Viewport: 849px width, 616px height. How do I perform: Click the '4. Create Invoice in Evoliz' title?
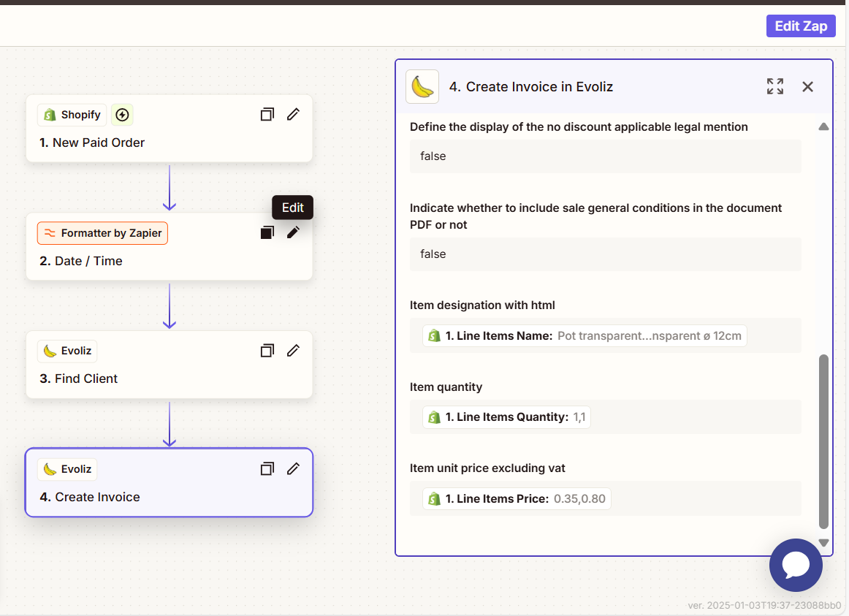530,87
